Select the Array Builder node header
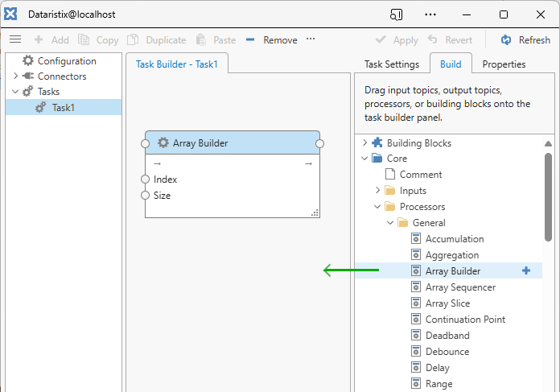The image size is (560, 392). tap(233, 143)
